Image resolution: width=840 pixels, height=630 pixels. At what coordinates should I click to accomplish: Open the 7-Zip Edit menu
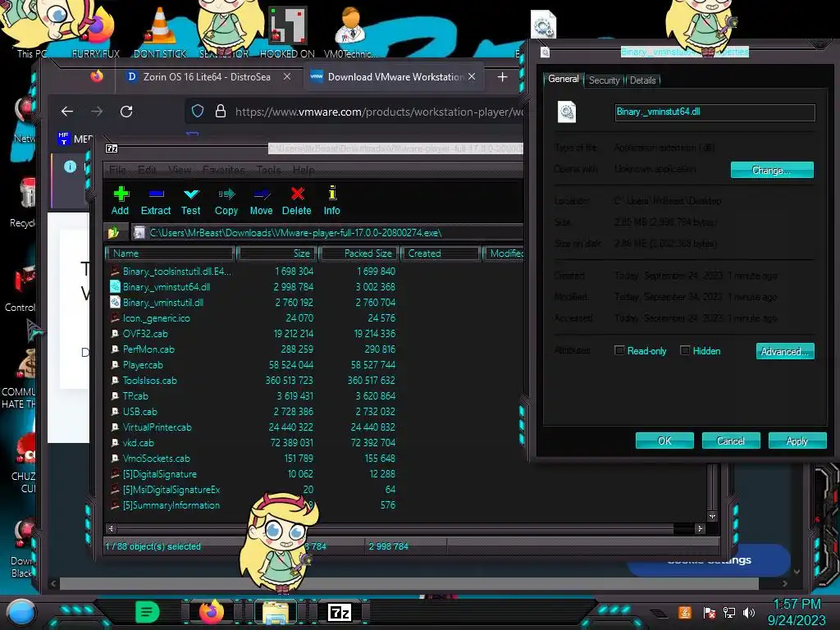(x=147, y=170)
